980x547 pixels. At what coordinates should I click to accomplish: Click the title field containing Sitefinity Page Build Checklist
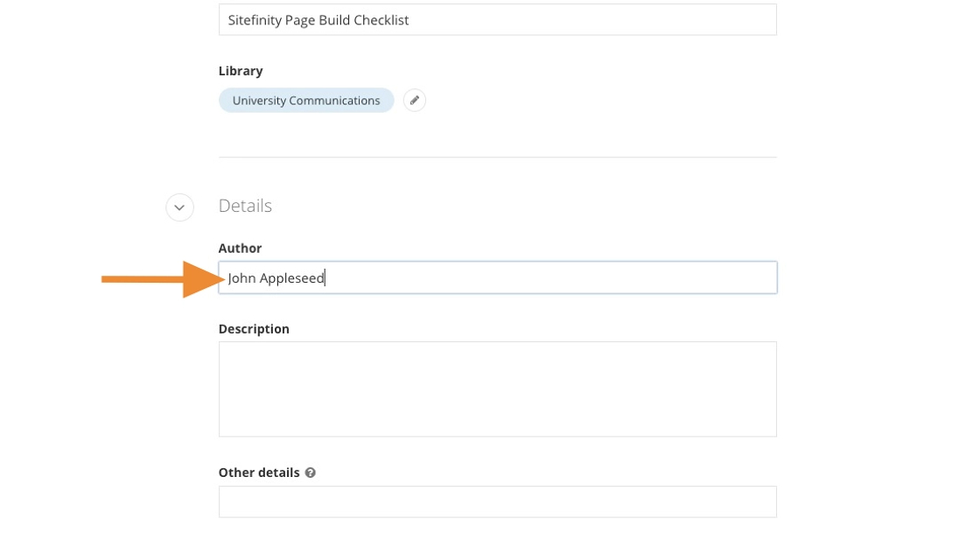click(497, 19)
